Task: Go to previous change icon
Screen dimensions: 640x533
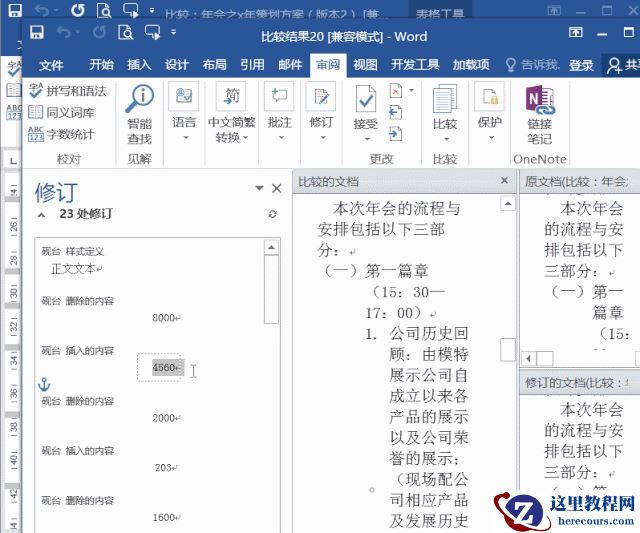Action: point(396,112)
